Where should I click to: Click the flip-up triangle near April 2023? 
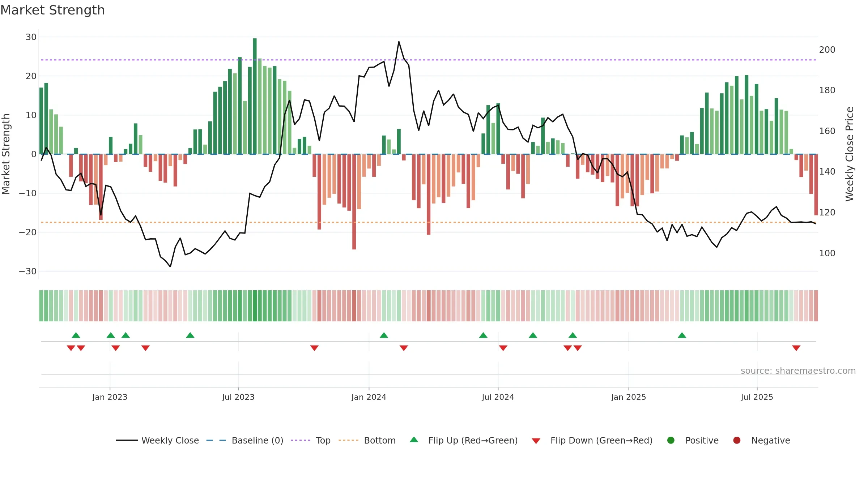point(190,335)
